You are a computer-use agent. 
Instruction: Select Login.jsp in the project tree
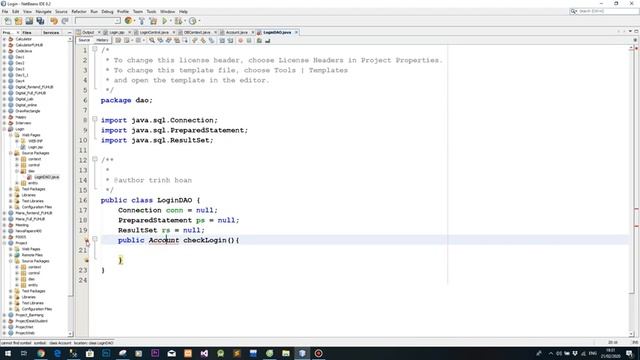(35, 147)
